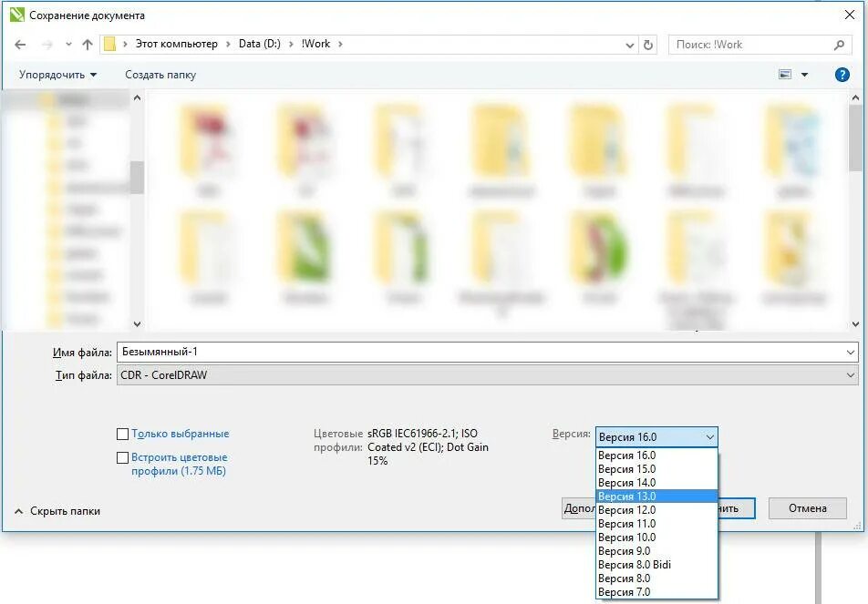Click the 'Встроить цветовые профили (1.75 МБ)' label

[x=180, y=464]
